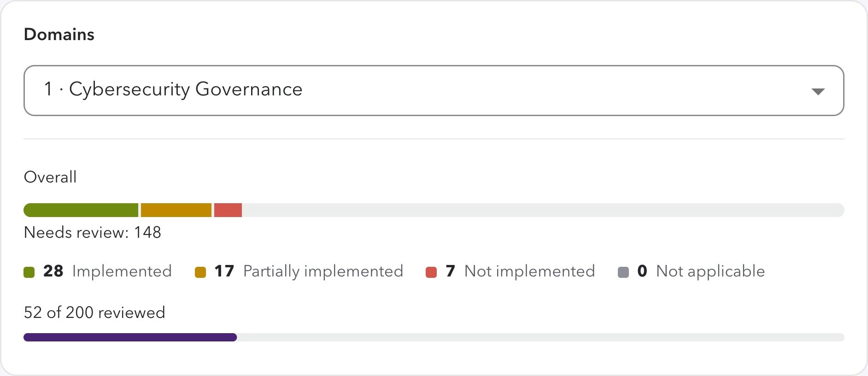Click the Domains heading
868x376 pixels.
(59, 35)
